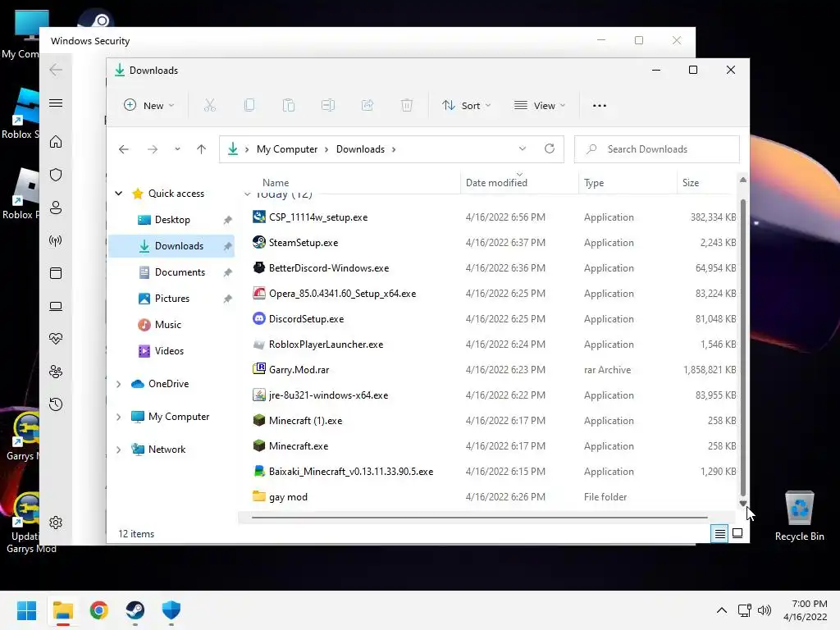The image size is (840, 630).
Task: Unpin Desktop from Quick access
Action: [228, 220]
